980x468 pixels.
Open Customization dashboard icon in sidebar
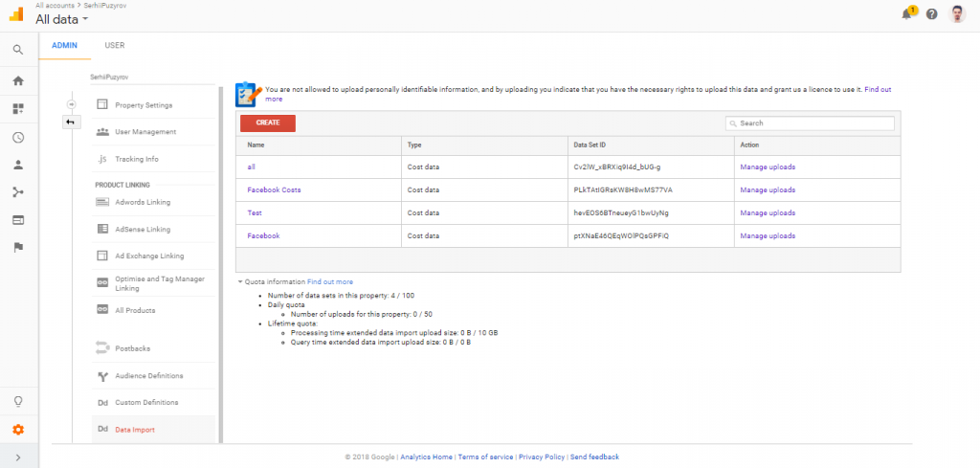tap(18, 109)
